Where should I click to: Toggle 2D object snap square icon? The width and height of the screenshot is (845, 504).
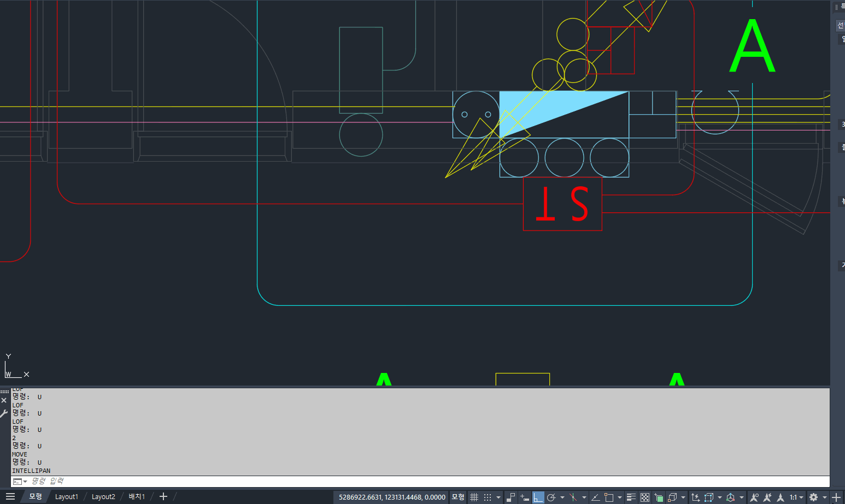[609, 497]
